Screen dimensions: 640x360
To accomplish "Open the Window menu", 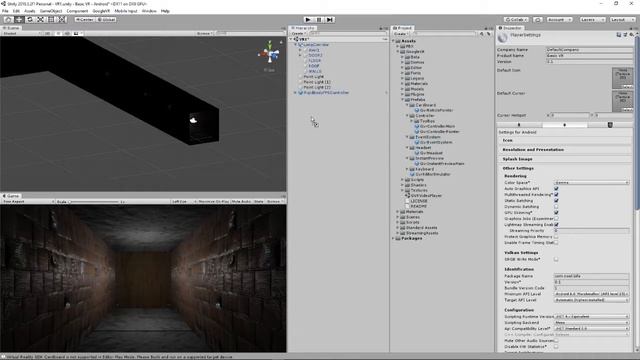I will click(149, 11).
